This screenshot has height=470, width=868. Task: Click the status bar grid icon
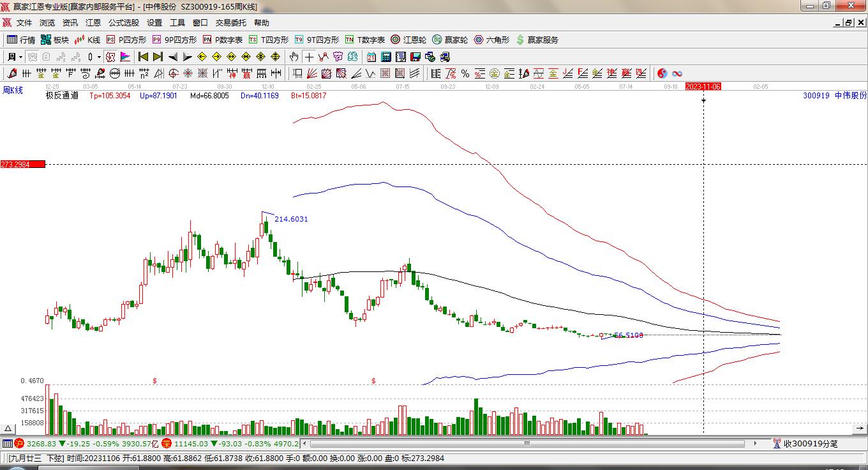(x=7, y=443)
